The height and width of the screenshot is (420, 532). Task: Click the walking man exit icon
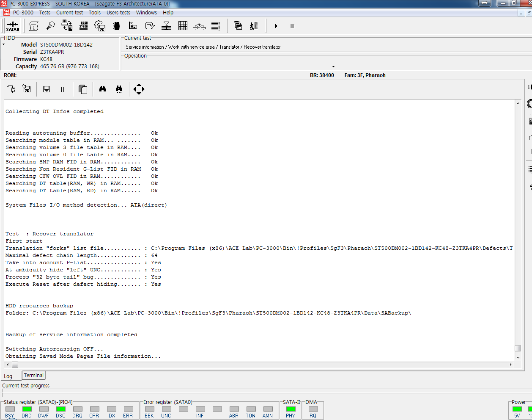254,26
